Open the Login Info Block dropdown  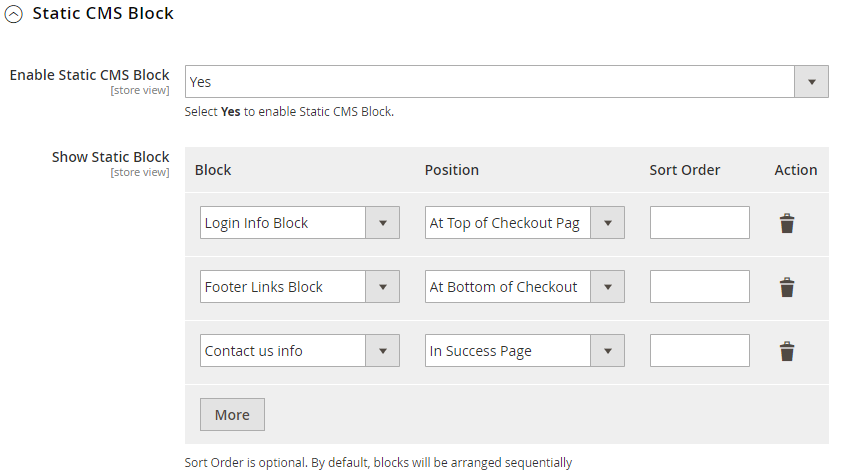(x=299, y=223)
